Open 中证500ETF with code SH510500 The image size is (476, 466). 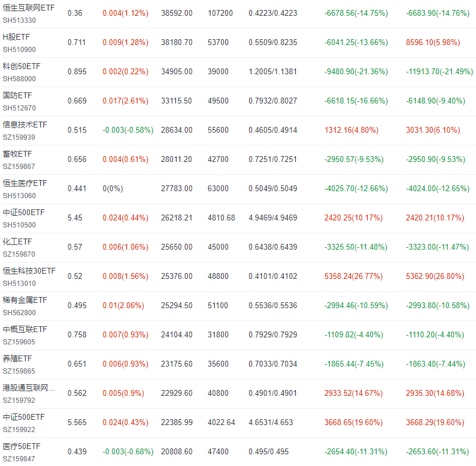tap(23, 212)
